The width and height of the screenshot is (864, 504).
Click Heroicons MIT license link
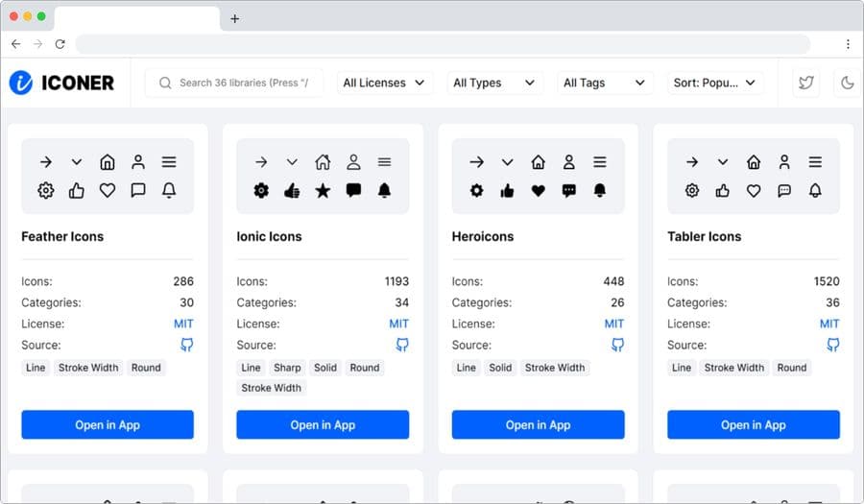pos(614,324)
